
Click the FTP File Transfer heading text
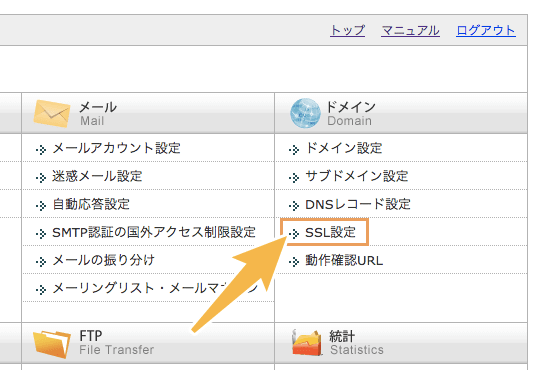tap(117, 343)
